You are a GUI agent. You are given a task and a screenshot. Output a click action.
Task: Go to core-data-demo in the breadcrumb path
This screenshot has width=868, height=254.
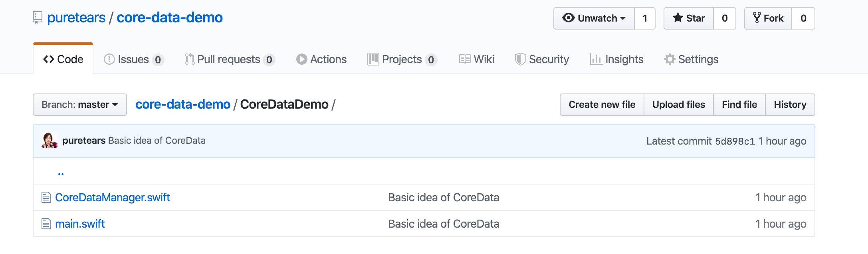click(x=183, y=104)
